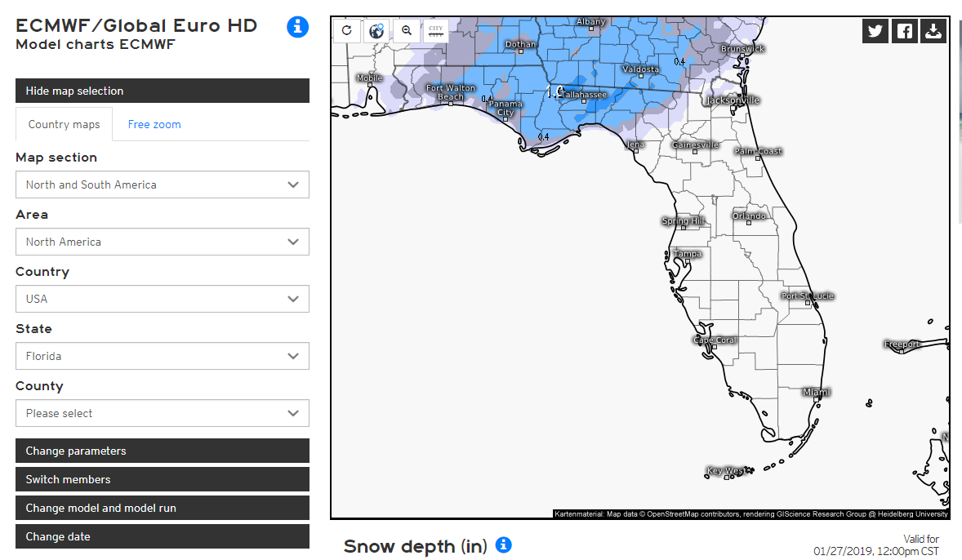Click the Panama City label
962x560 pixels.
tap(505, 108)
